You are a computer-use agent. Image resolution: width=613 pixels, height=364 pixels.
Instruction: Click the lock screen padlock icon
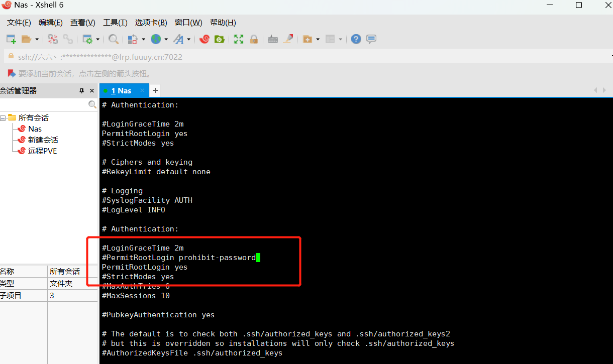click(254, 39)
